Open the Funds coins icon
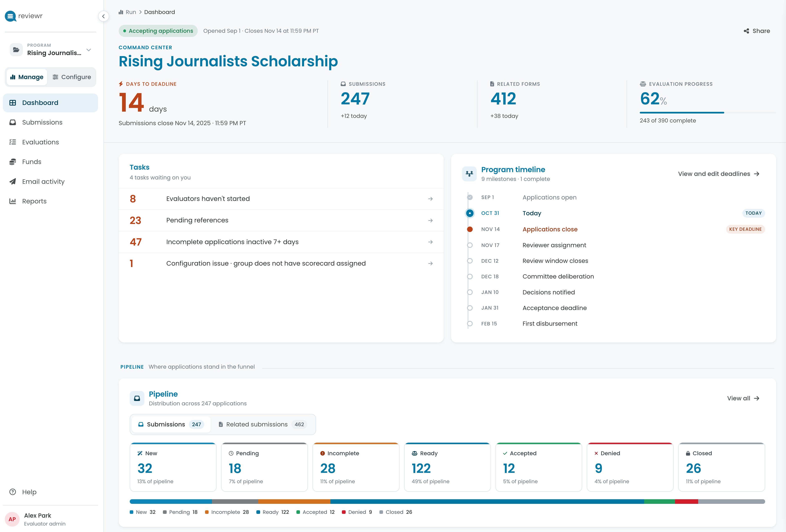 [13, 162]
